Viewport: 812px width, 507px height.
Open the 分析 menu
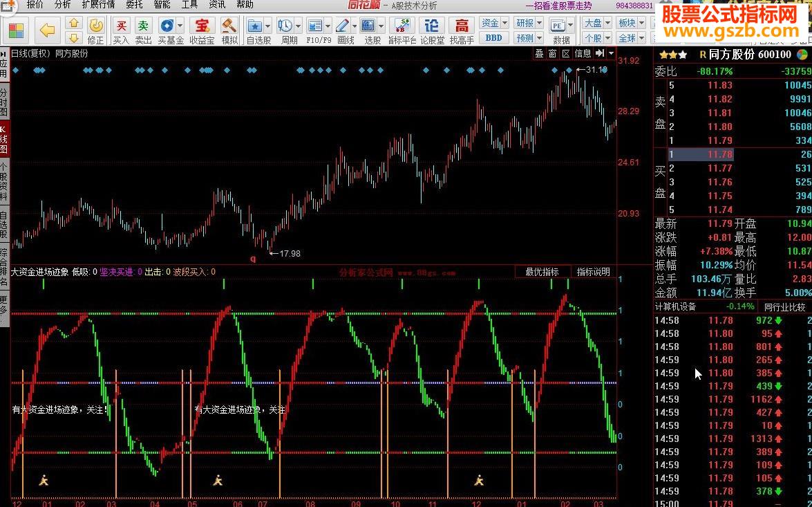pyautogui.click(x=62, y=5)
